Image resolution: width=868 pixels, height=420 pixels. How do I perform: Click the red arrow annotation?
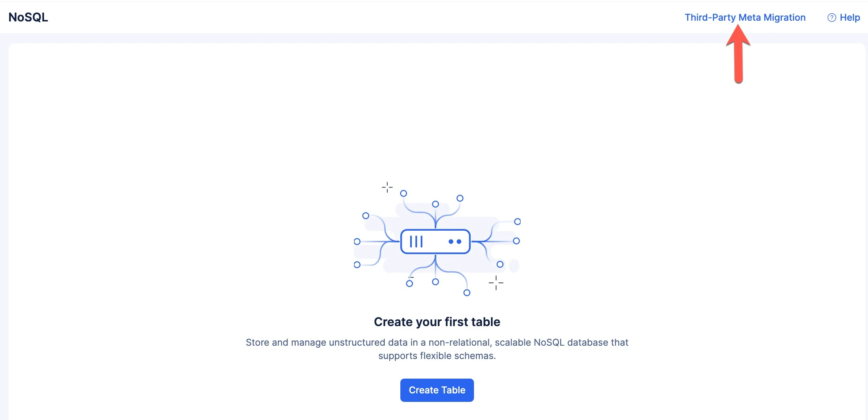[x=738, y=54]
